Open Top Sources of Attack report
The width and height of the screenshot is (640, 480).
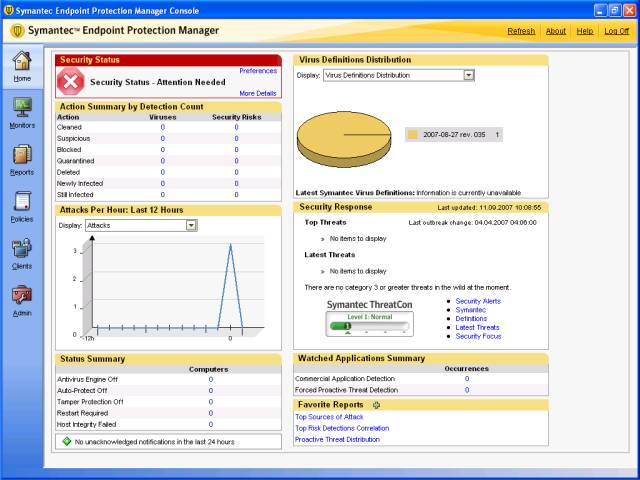(329, 417)
